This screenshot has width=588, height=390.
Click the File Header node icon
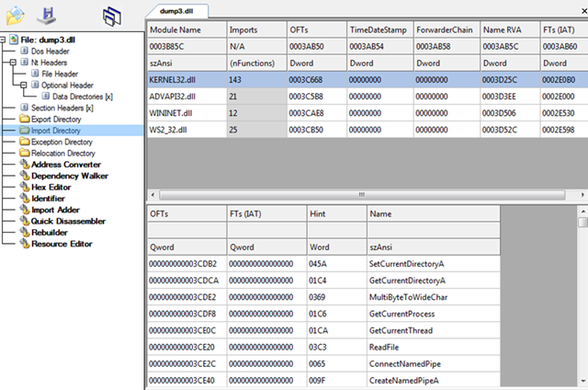click(x=35, y=74)
